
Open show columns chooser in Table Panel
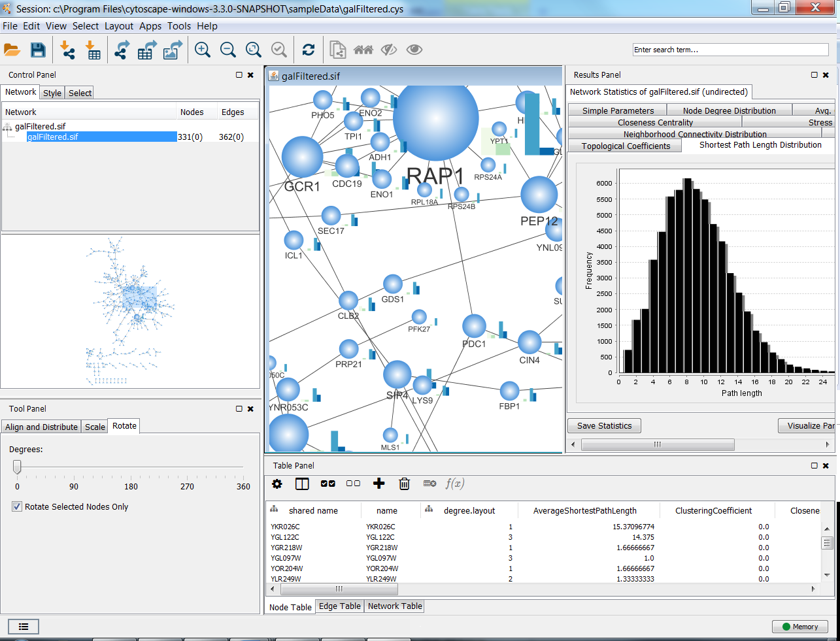point(302,484)
